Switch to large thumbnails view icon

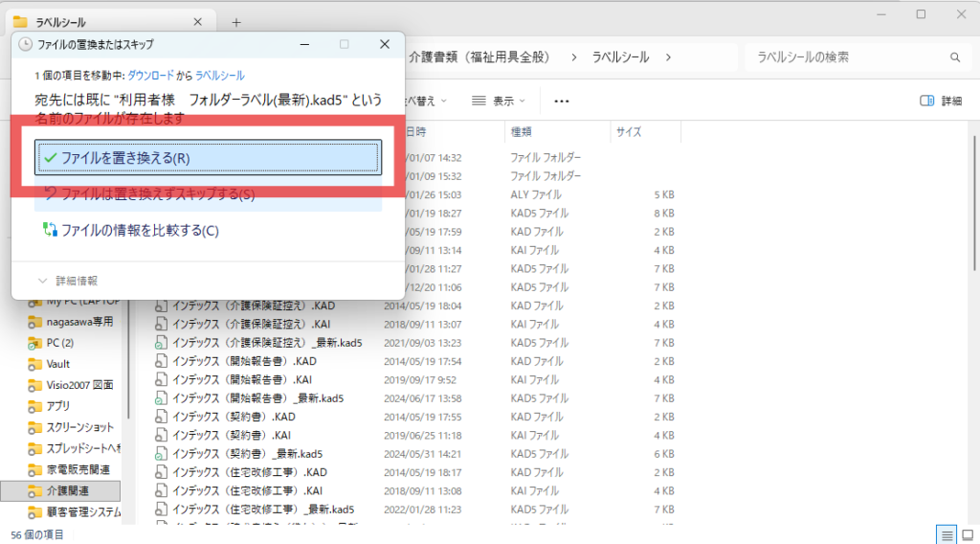967,534
